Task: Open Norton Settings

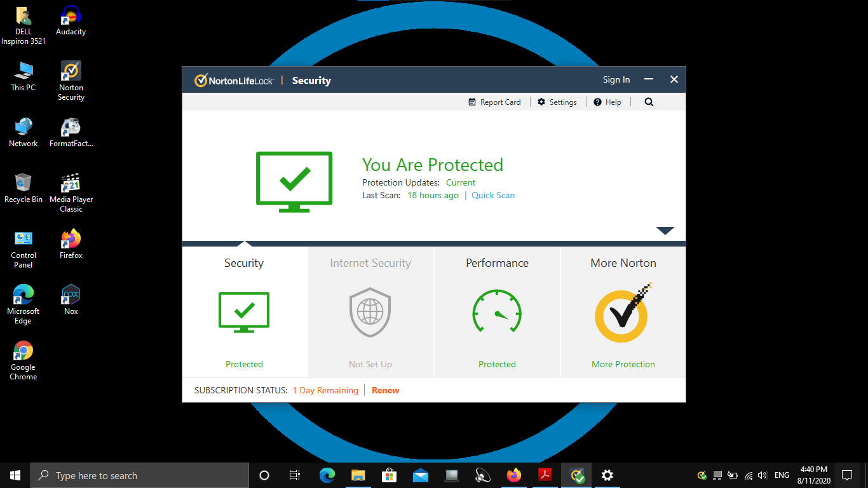Action: coord(557,102)
